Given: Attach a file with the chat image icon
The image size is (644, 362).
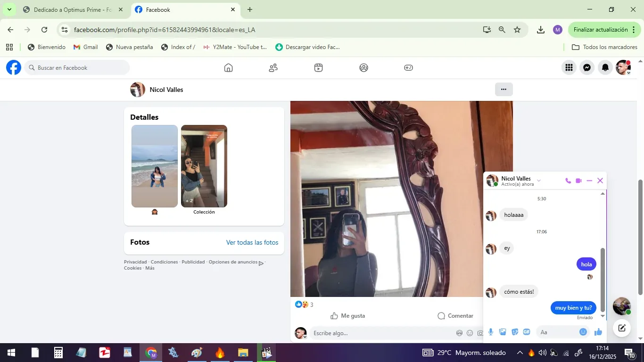Looking at the screenshot, I should (x=503, y=332).
